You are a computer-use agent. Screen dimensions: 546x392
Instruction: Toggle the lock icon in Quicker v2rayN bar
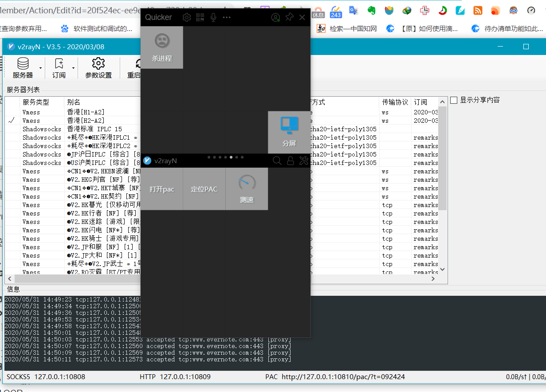[290, 161]
